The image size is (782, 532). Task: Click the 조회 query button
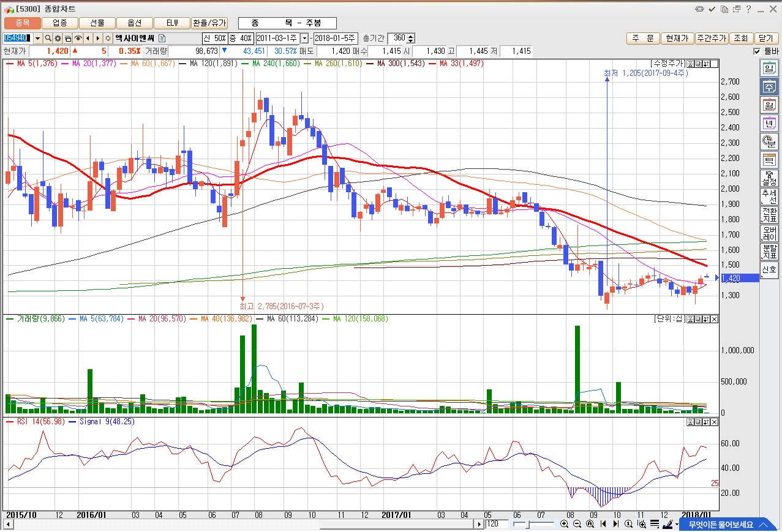(740, 38)
